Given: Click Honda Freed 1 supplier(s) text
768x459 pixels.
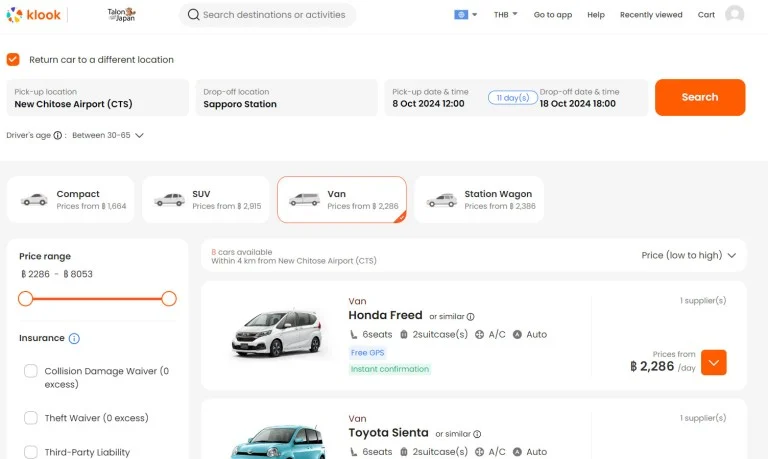Looking at the screenshot, I should (703, 301).
